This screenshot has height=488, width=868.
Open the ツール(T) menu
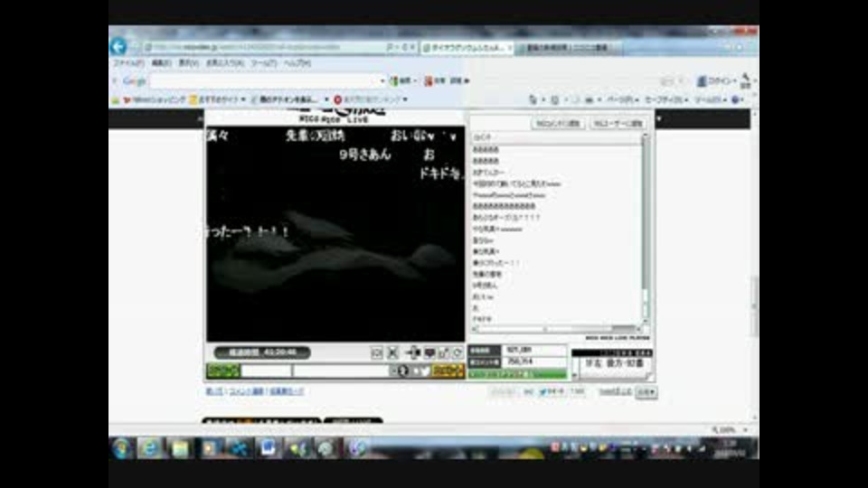263,63
